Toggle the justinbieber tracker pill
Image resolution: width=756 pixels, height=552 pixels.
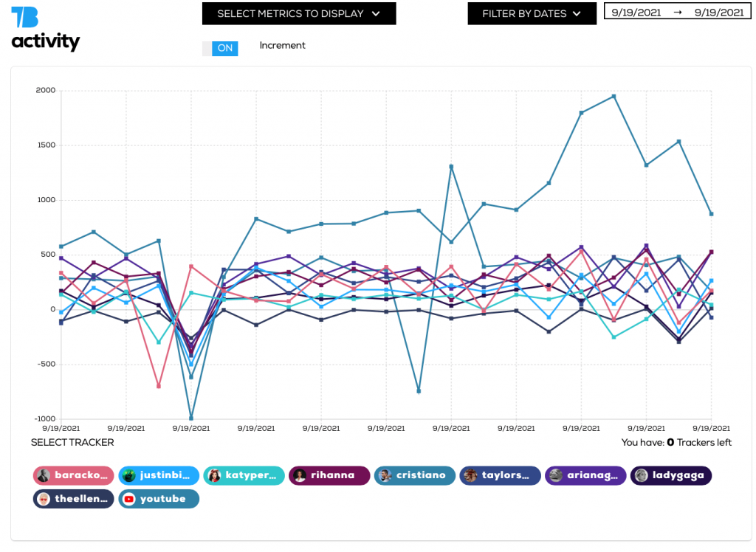click(x=159, y=475)
